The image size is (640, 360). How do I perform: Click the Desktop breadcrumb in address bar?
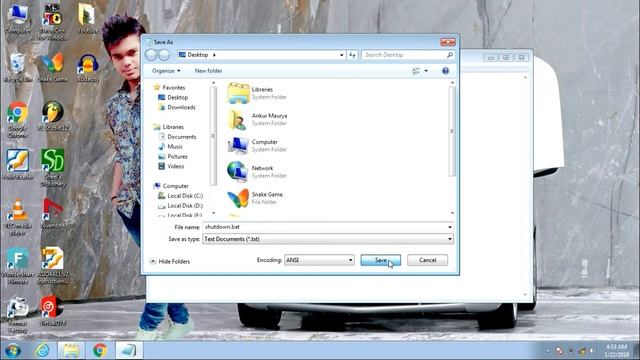pyautogui.click(x=198, y=55)
